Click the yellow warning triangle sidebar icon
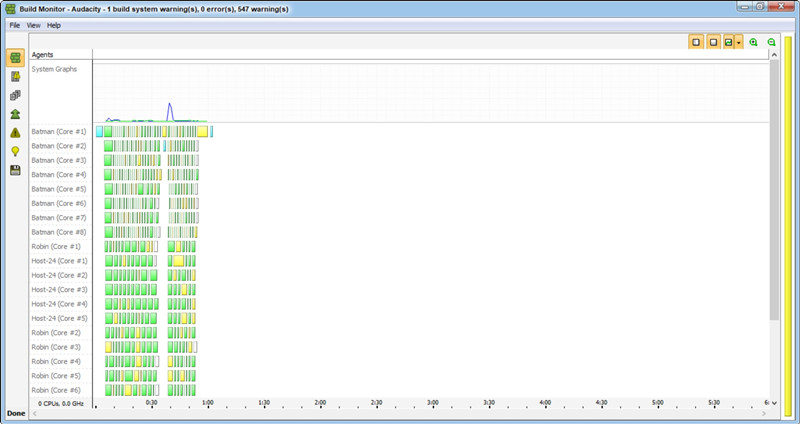This screenshot has width=800, height=424. coord(15,132)
